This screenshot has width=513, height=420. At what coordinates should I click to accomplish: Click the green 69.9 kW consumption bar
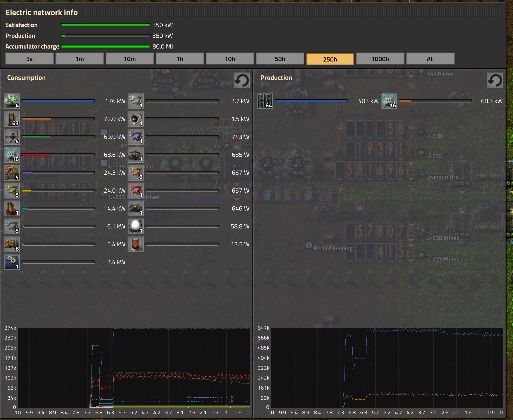point(58,137)
